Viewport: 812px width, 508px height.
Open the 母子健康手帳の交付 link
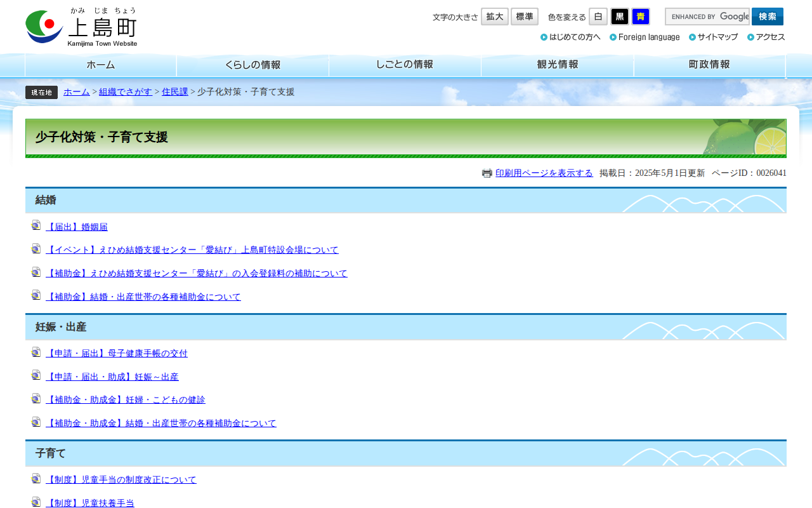[x=117, y=354]
